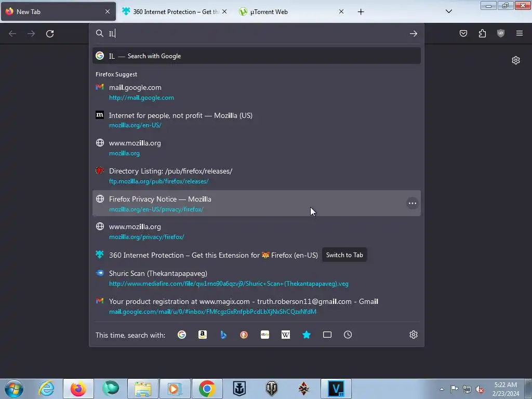Open the Extensions puzzle icon

click(x=482, y=33)
